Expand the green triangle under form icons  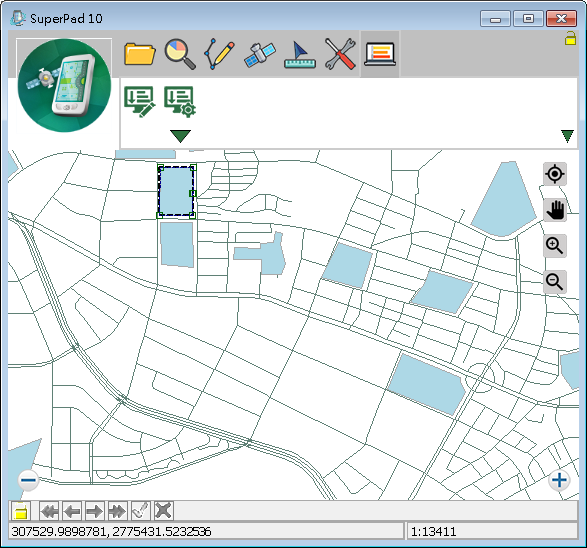coord(180,136)
